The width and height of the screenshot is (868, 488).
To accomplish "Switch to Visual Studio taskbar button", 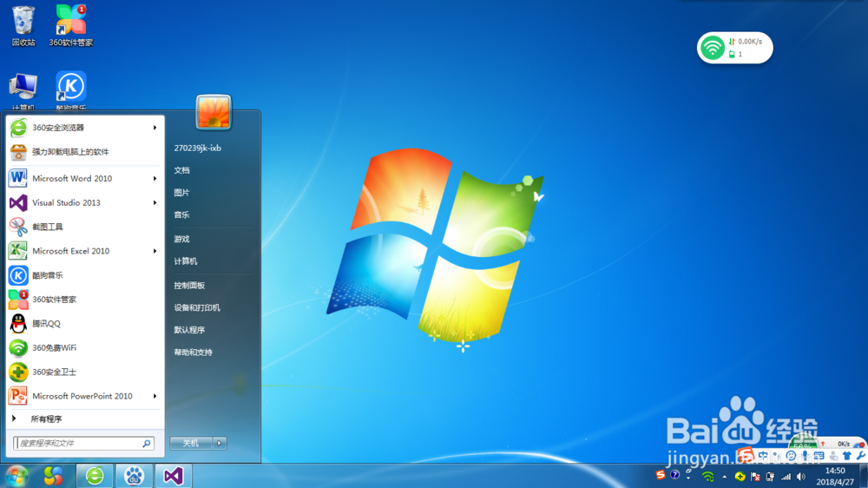I will [174, 476].
